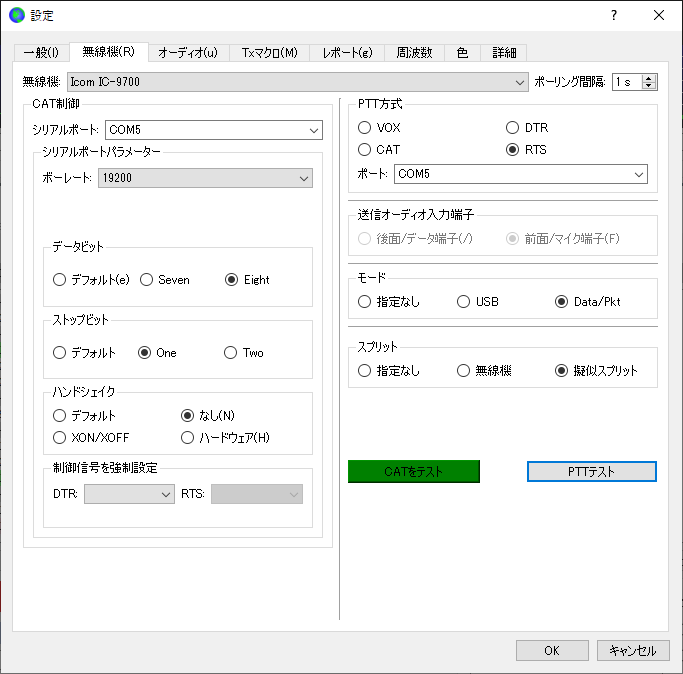Select 擬似スプリット option
The height and width of the screenshot is (674, 683).
click(x=596, y=370)
